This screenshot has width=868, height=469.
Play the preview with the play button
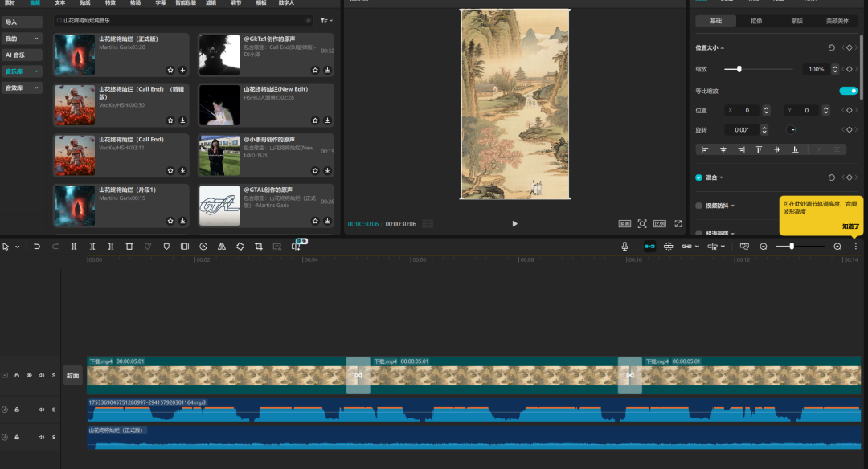point(515,224)
